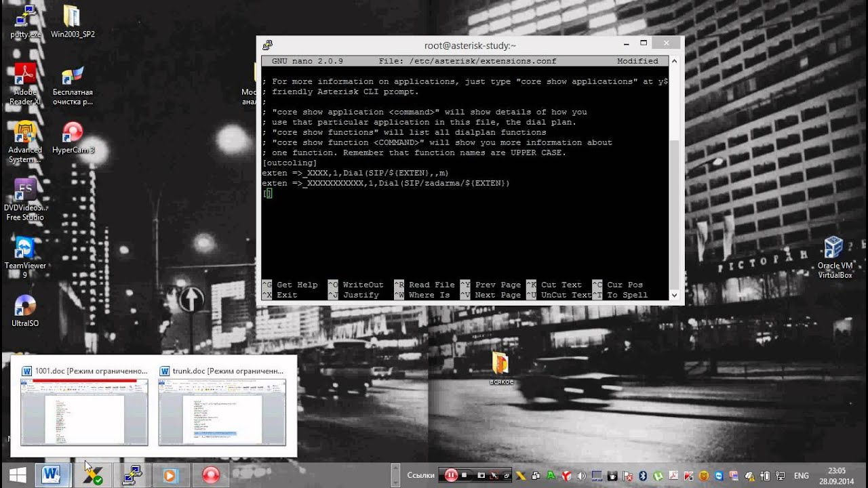Screen dimensions: 868x488
Task: Restore HyperCam window from its toolbar button
Action: coord(507,476)
